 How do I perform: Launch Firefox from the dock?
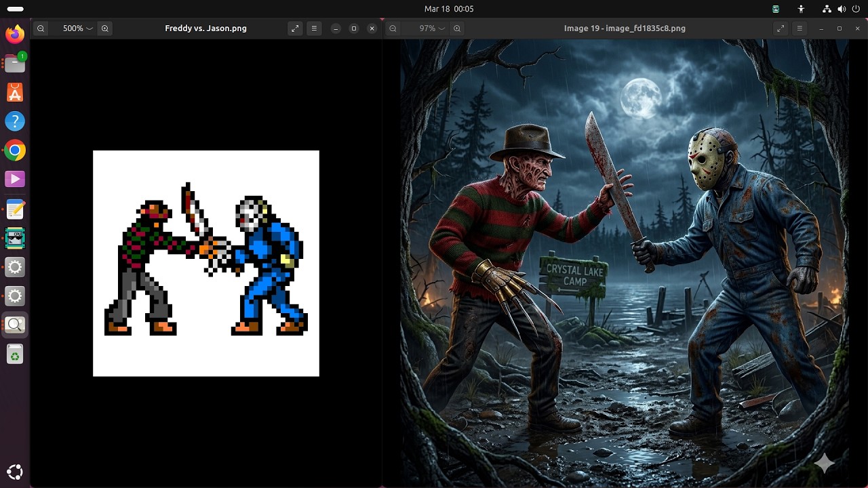click(15, 33)
